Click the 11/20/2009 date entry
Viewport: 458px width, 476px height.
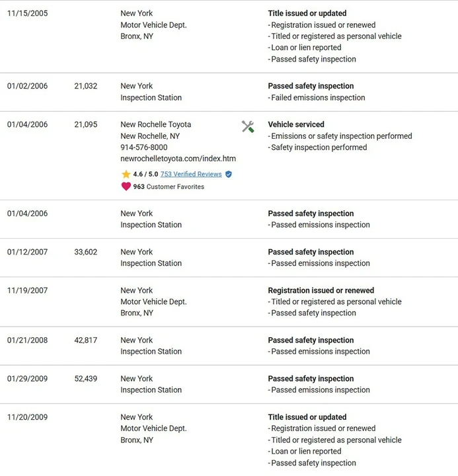(x=27, y=417)
